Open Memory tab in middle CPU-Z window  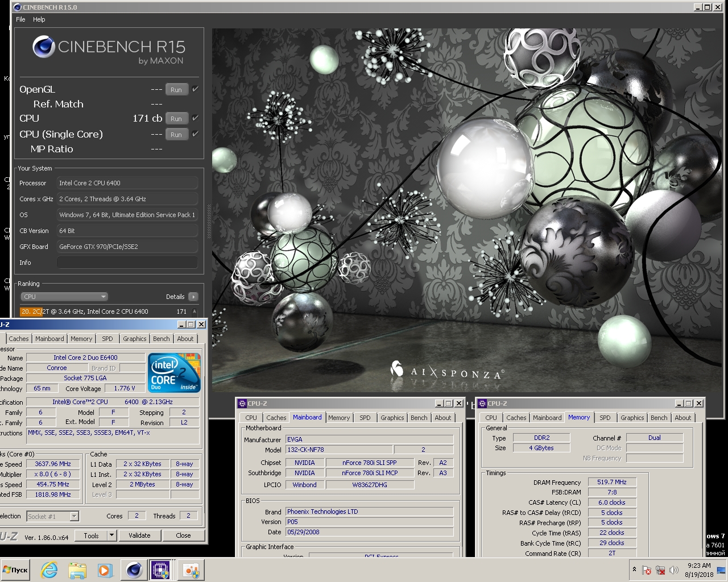(339, 418)
